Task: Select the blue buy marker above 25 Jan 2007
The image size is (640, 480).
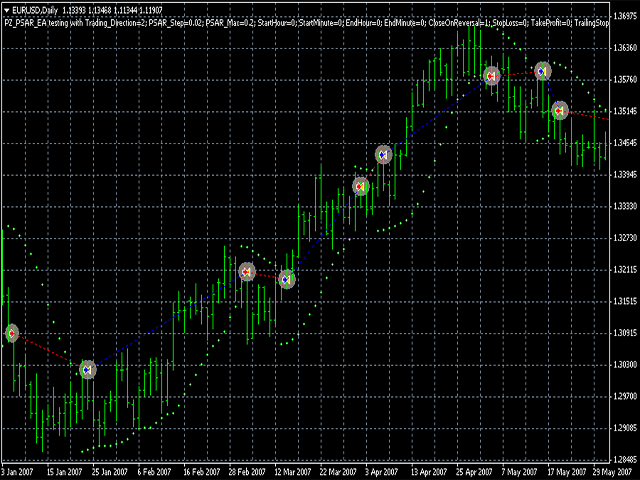Action: [x=87, y=370]
